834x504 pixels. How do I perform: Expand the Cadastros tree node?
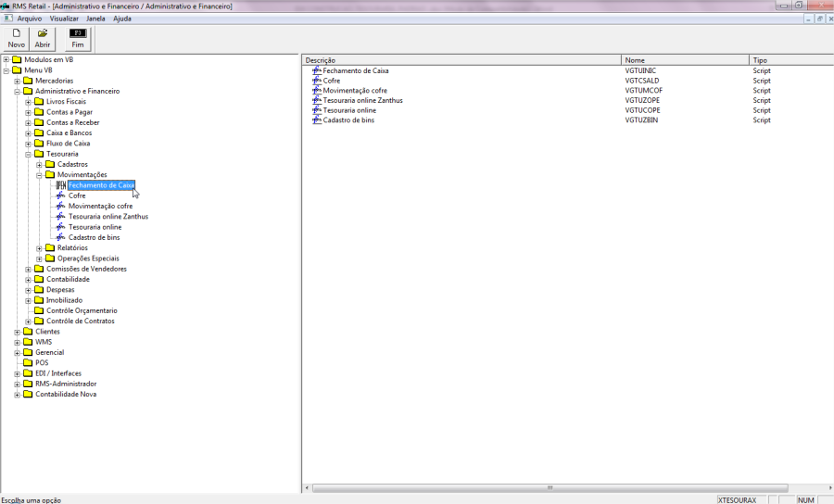[39, 165]
